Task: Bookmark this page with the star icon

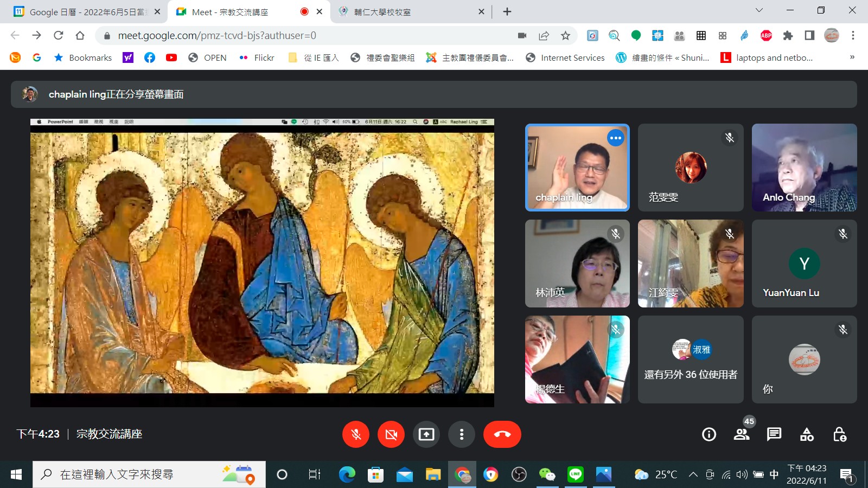Action: click(565, 36)
